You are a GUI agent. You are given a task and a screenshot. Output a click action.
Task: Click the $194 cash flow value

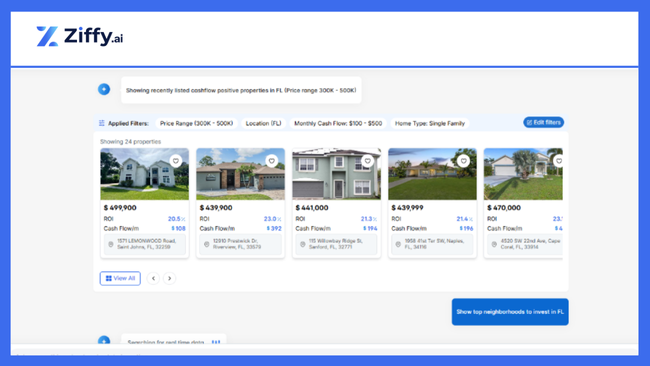pos(370,228)
